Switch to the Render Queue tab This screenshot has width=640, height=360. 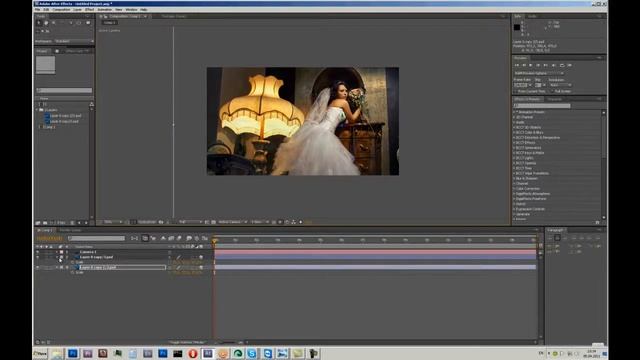(x=70, y=230)
